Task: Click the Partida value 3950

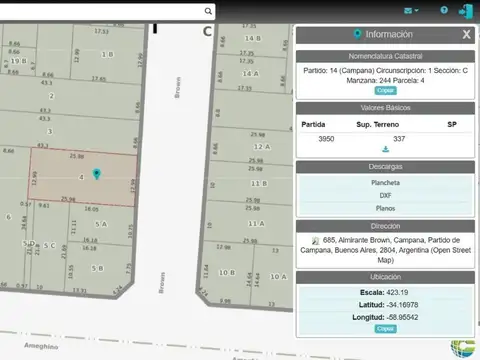Action: 326,139
